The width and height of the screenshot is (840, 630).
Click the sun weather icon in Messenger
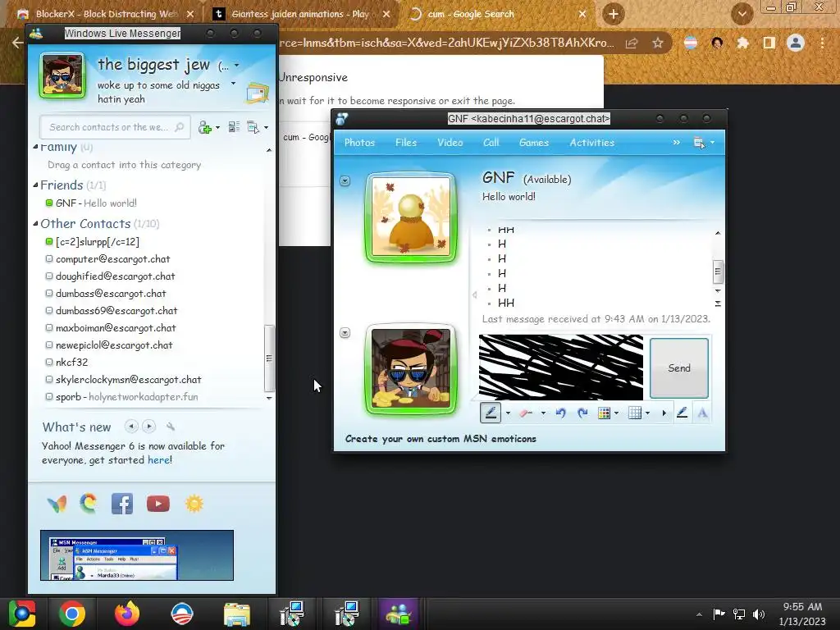coord(194,504)
